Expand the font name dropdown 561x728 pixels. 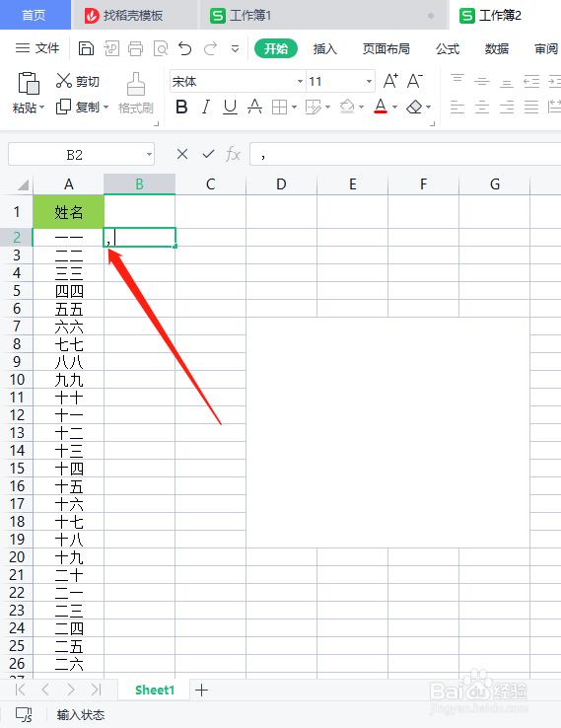coord(300,82)
